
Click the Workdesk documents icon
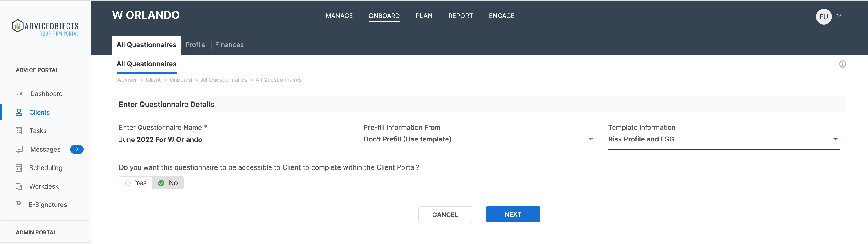[19, 186]
